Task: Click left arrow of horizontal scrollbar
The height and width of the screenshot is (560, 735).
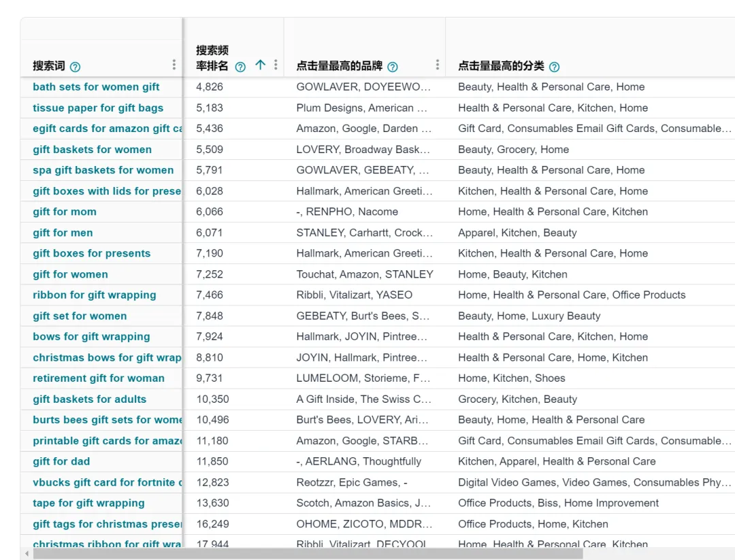Action: coord(27,554)
